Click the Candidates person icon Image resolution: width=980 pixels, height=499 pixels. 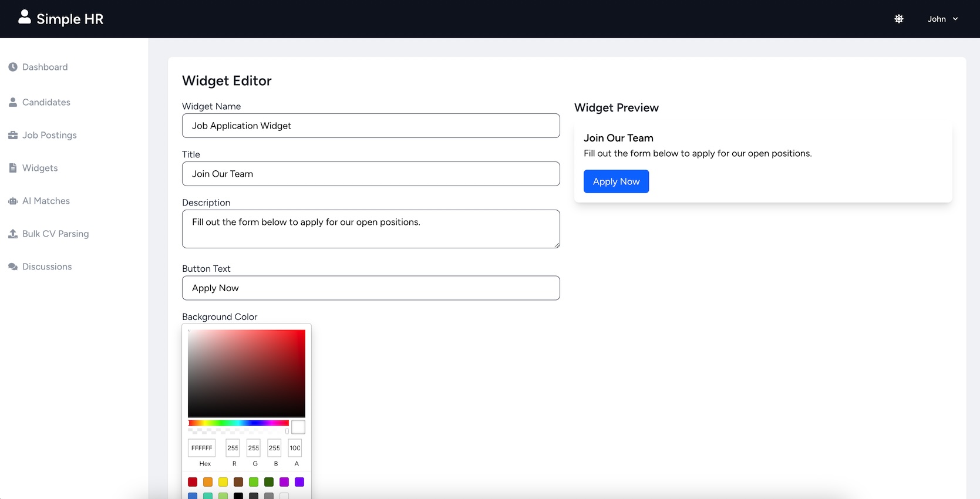[x=13, y=102]
